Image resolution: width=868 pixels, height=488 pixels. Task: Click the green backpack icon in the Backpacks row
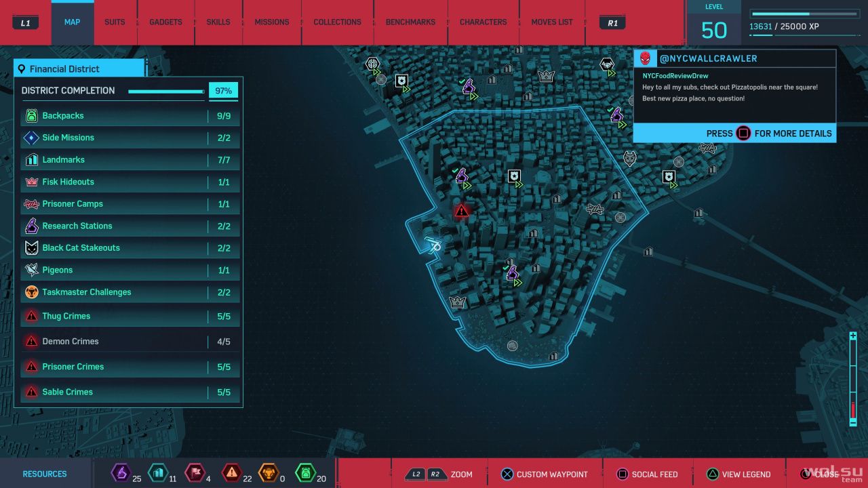pyautogui.click(x=31, y=116)
